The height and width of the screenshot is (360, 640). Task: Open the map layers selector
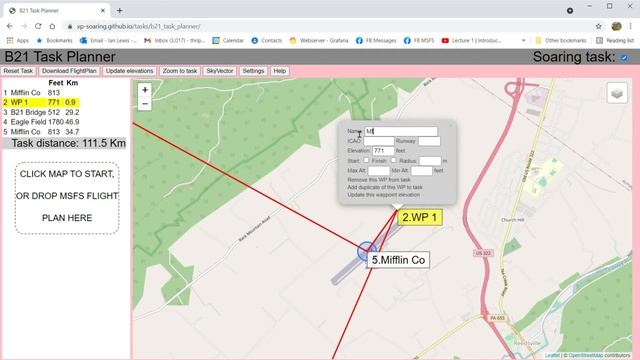click(x=617, y=93)
